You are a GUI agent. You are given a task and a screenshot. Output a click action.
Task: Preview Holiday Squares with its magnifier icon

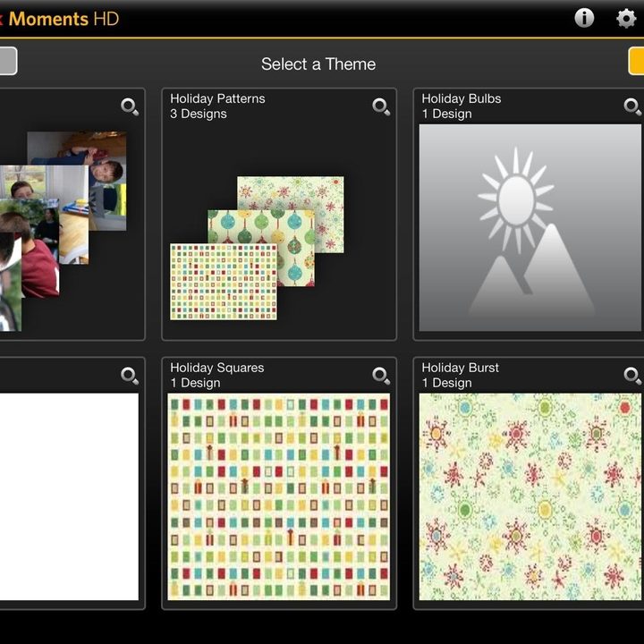(381, 376)
